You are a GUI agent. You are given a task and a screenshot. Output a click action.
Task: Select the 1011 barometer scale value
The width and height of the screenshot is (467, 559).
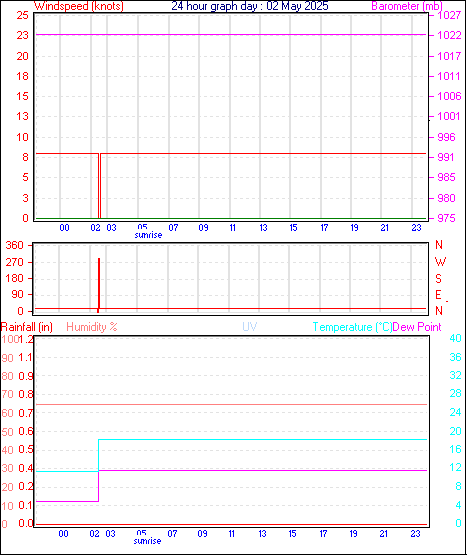point(449,76)
